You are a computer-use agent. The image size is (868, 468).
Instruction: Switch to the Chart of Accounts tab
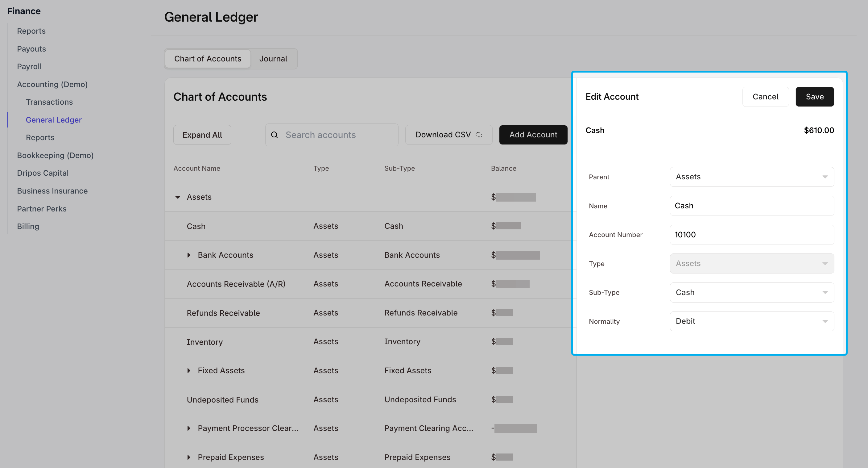(x=208, y=59)
